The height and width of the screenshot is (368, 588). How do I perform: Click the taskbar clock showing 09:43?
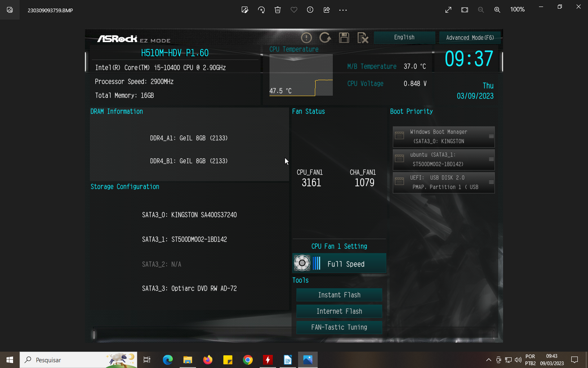(552, 360)
